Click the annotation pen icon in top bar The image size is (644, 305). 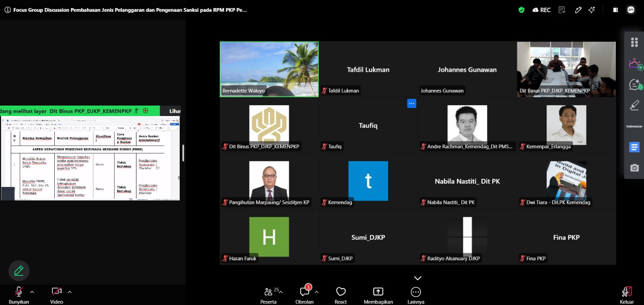tap(578, 10)
